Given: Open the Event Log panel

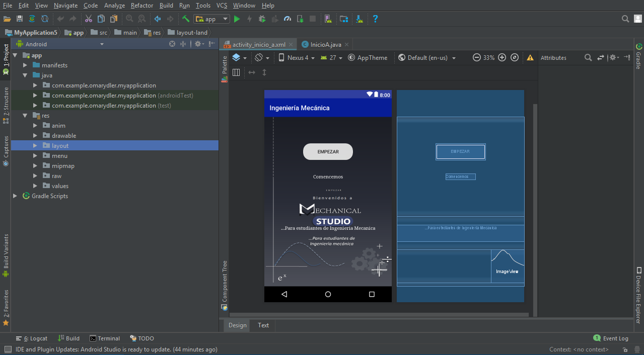Looking at the screenshot, I should tap(611, 338).
